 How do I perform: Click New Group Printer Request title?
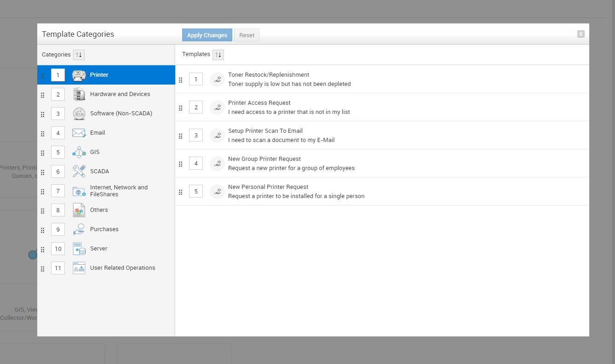tap(264, 159)
